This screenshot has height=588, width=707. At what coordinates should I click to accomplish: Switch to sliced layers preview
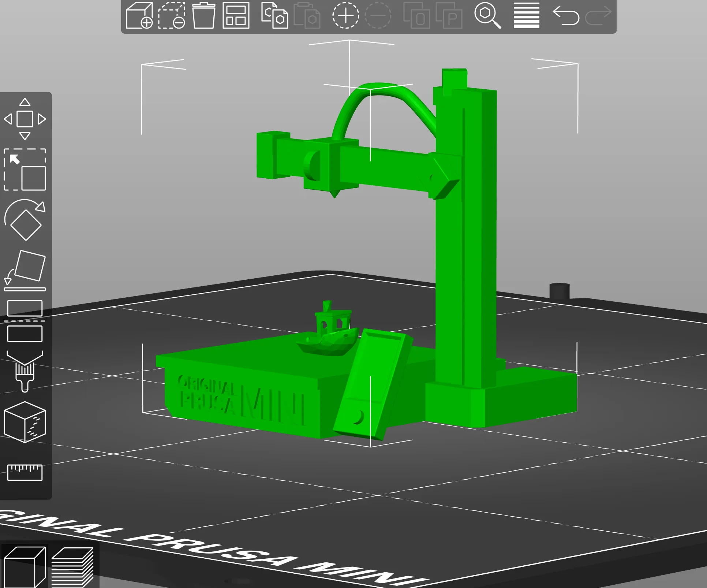click(x=72, y=567)
